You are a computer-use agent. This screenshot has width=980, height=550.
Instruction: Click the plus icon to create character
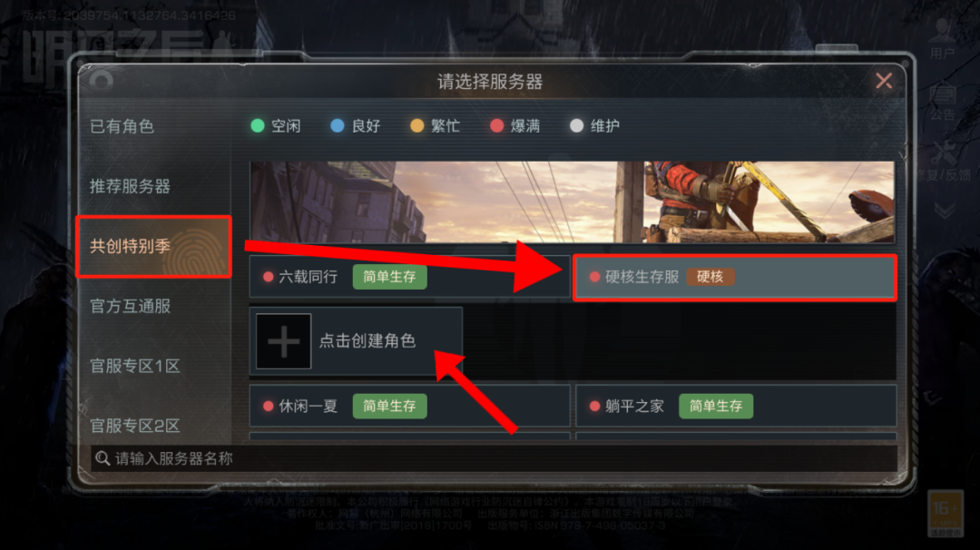tap(284, 341)
